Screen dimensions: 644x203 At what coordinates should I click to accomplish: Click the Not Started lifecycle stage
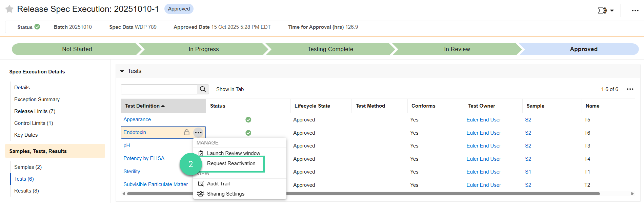[77, 49]
